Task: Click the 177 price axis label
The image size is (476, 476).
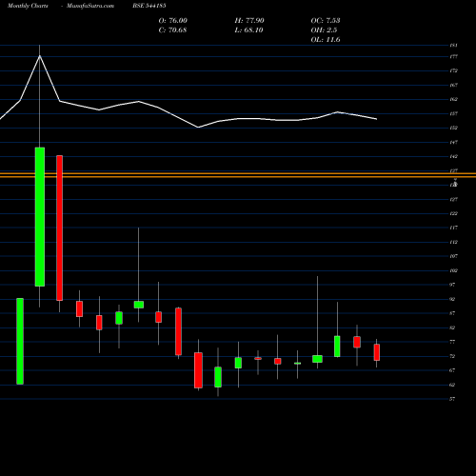Action: pos(454,57)
